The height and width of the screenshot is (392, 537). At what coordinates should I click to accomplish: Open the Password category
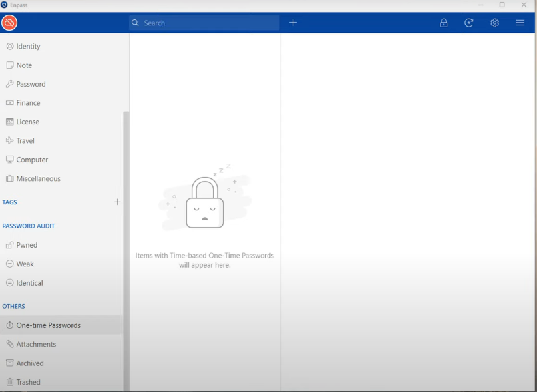(x=31, y=84)
